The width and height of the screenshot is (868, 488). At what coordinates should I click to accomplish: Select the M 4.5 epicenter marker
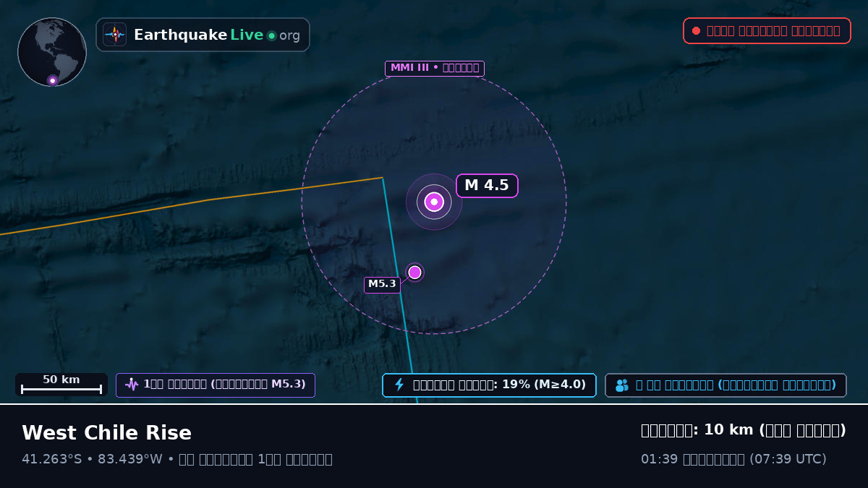(x=434, y=202)
